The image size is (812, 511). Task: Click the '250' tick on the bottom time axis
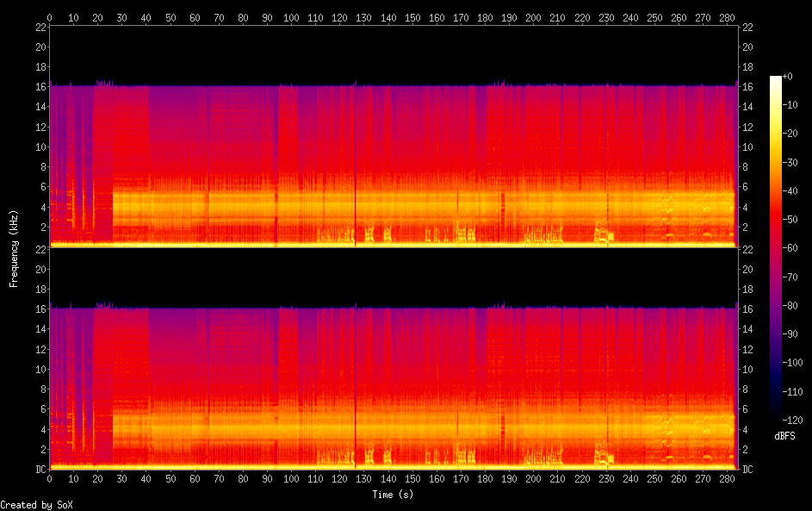click(x=654, y=479)
